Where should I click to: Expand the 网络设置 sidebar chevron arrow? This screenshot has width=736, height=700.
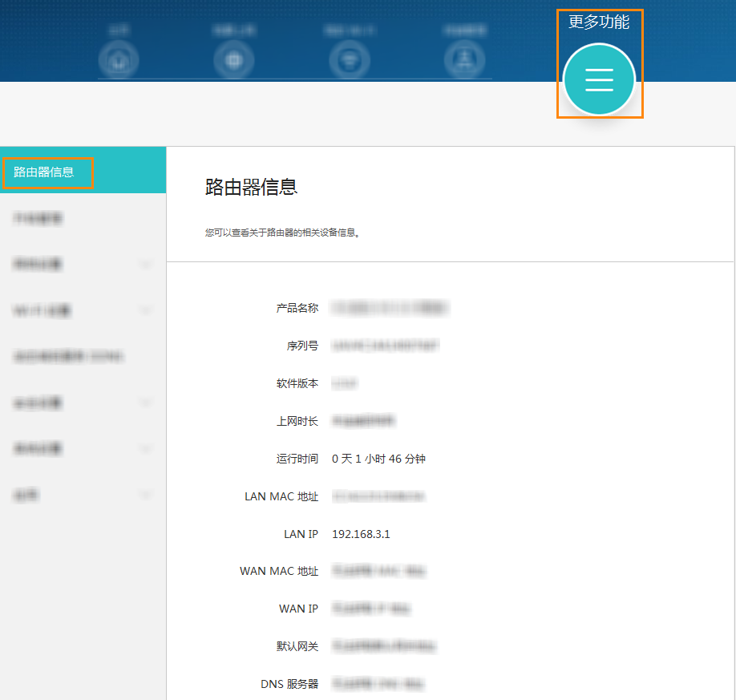pyautogui.click(x=145, y=264)
